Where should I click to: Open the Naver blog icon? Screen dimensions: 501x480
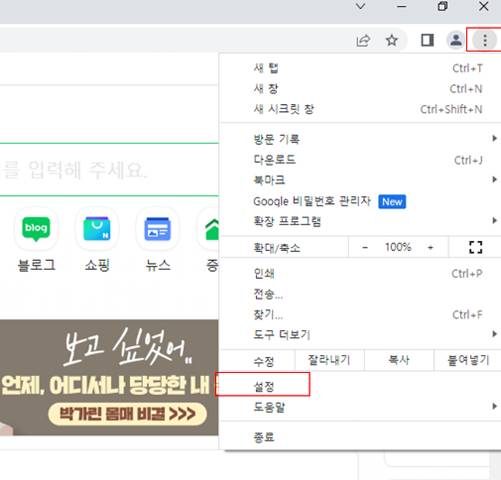click(36, 229)
